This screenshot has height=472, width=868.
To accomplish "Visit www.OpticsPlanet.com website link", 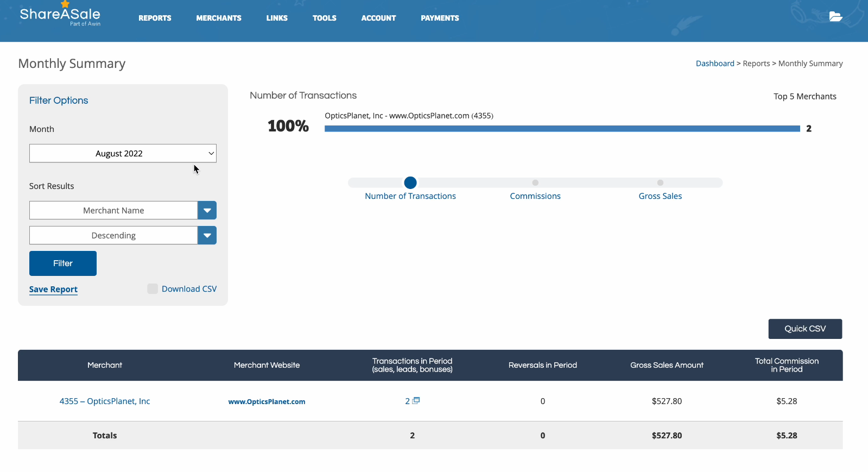I will coord(267,402).
